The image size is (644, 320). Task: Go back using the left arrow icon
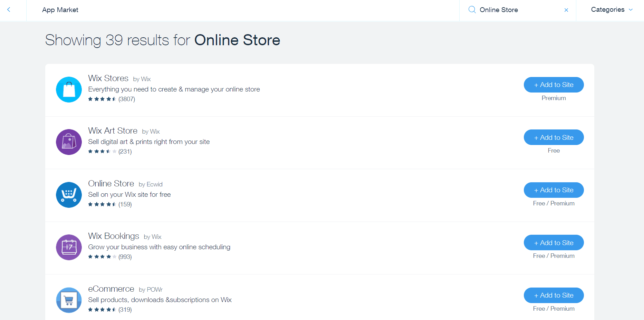click(x=9, y=10)
